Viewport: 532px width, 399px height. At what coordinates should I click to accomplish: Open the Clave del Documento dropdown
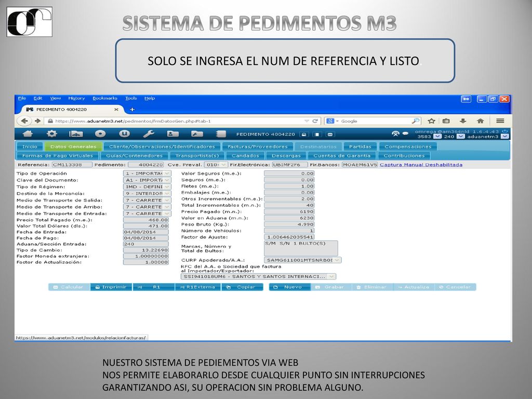(147, 180)
